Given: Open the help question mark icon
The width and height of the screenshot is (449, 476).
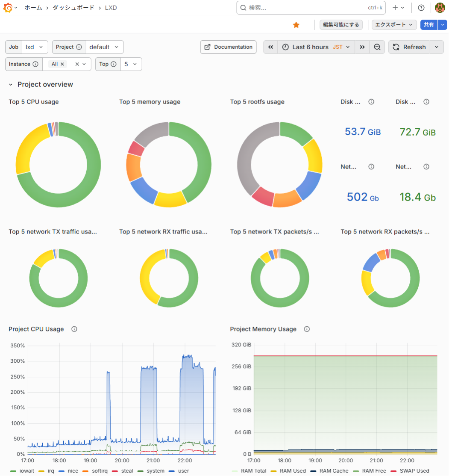Looking at the screenshot, I should 421,7.
